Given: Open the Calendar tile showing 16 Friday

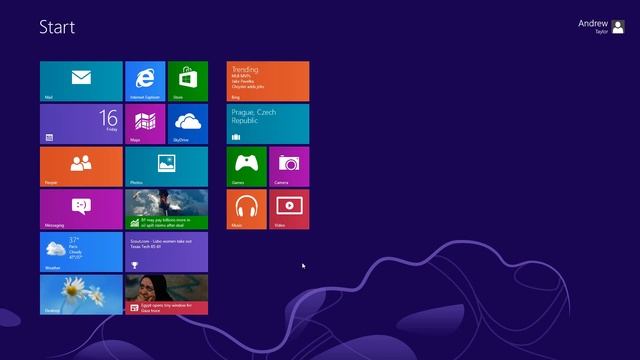Looking at the screenshot, I should pyautogui.click(x=81, y=124).
